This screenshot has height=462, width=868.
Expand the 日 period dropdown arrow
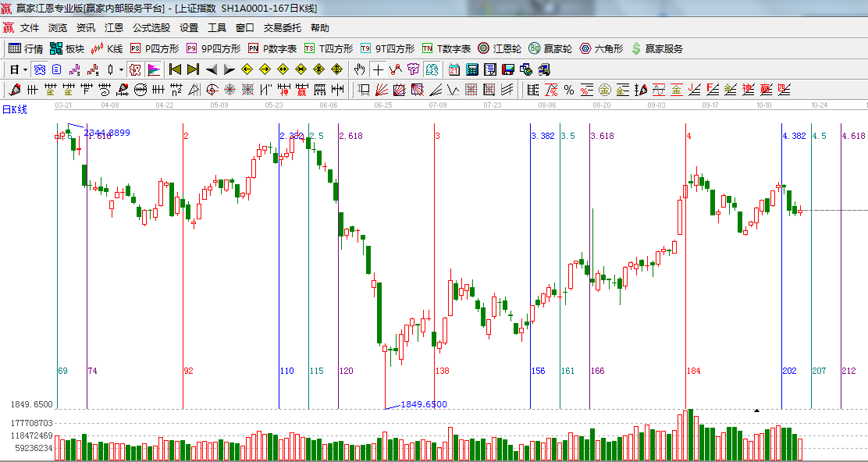pyautogui.click(x=25, y=69)
